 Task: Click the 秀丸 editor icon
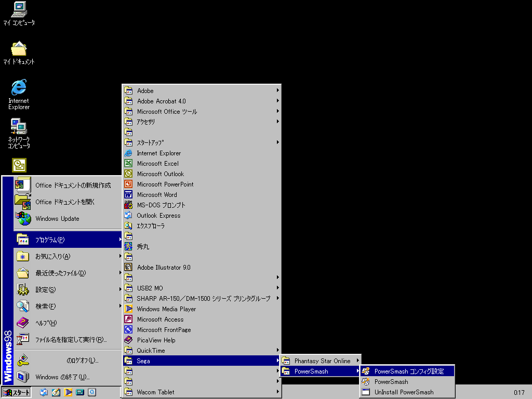(128, 247)
